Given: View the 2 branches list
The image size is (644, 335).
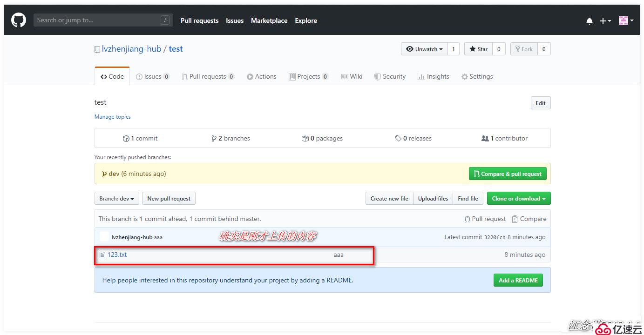Looking at the screenshot, I should (x=230, y=138).
